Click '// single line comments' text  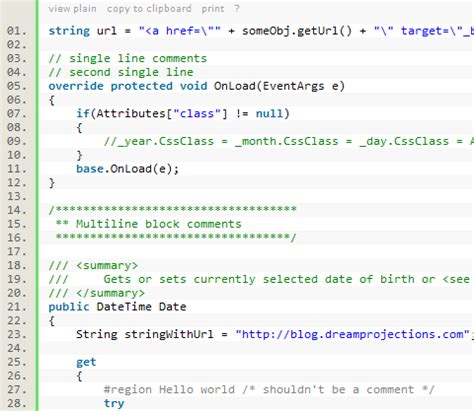(128, 59)
